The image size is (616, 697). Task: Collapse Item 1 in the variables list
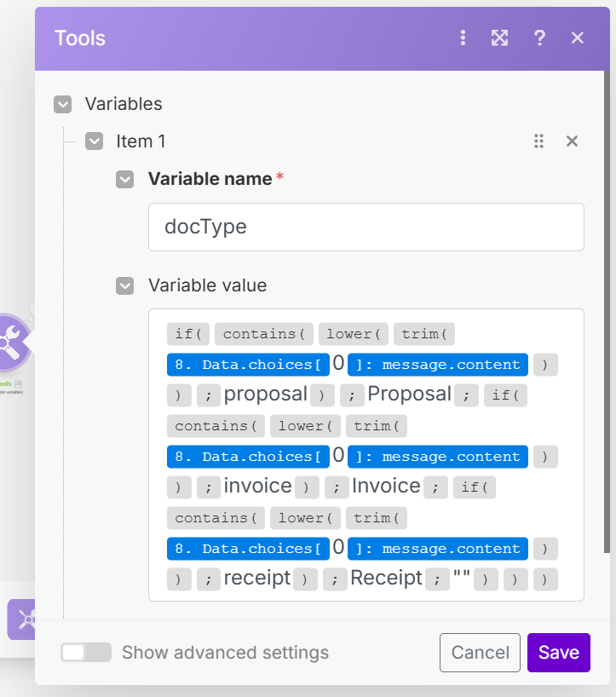pos(94,141)
